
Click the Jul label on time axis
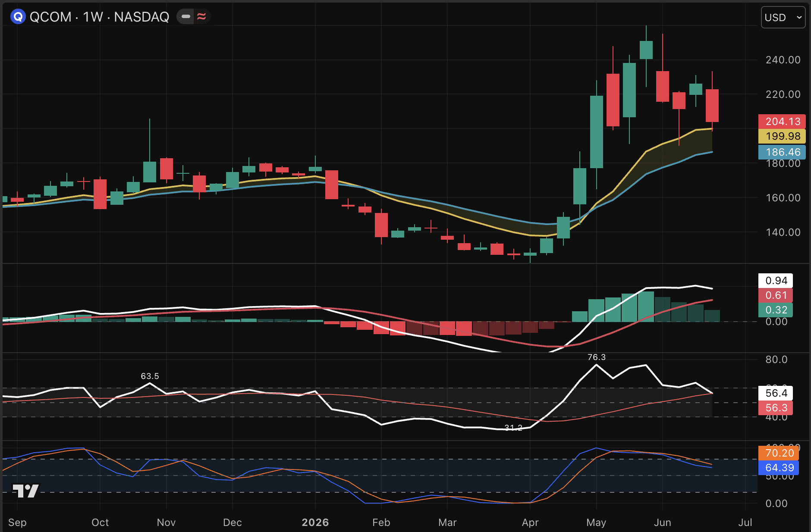coord(745,523)
